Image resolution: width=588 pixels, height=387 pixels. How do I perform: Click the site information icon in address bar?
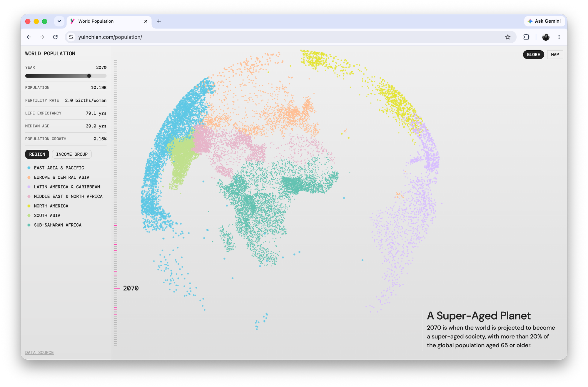click(71, 37)
